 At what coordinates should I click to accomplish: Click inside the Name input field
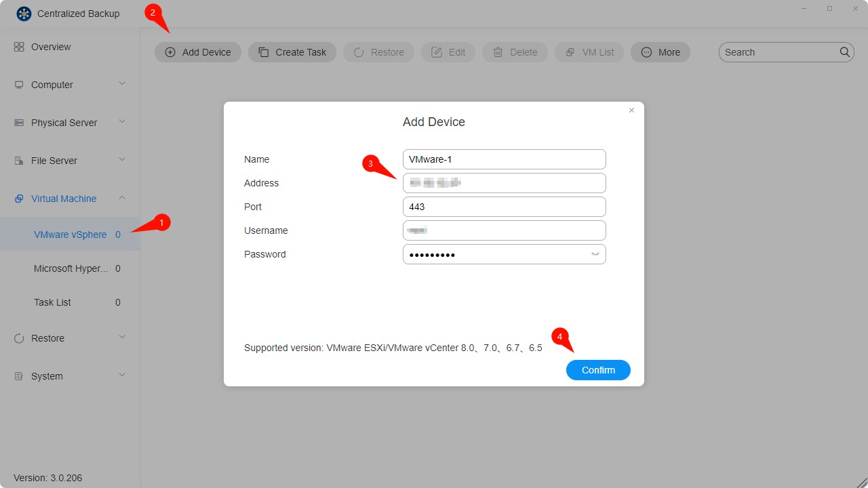coord(504,159)
